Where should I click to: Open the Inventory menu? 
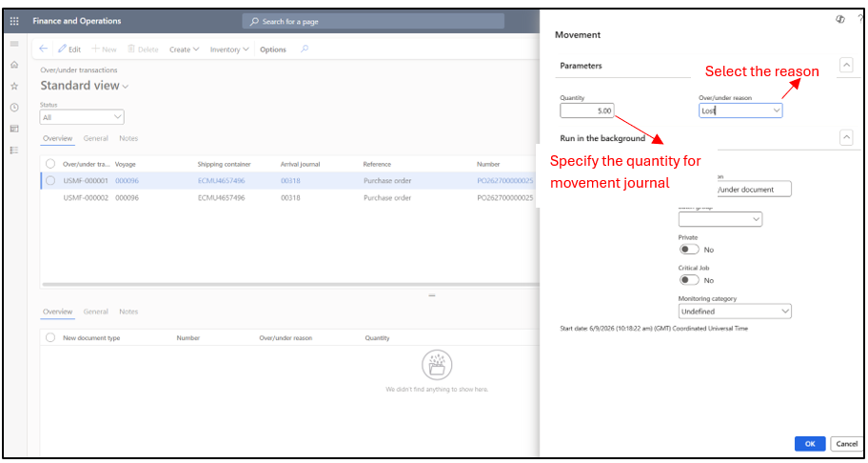point(229,50)
